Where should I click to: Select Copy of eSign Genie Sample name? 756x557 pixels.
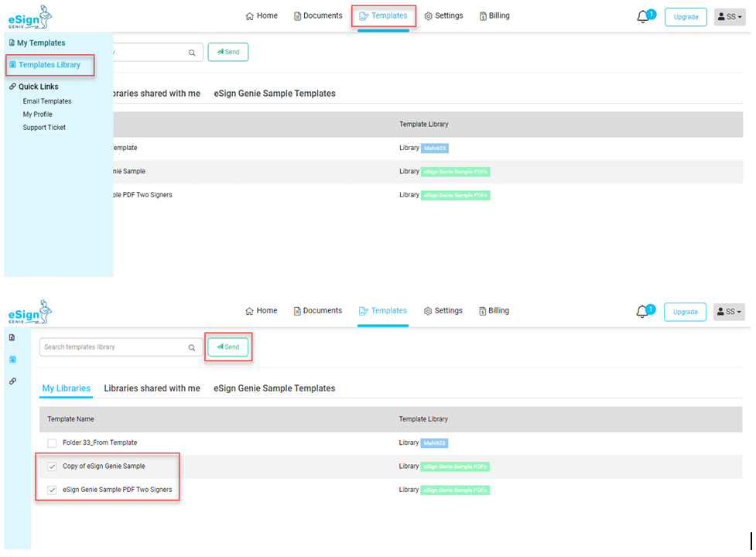104,466
